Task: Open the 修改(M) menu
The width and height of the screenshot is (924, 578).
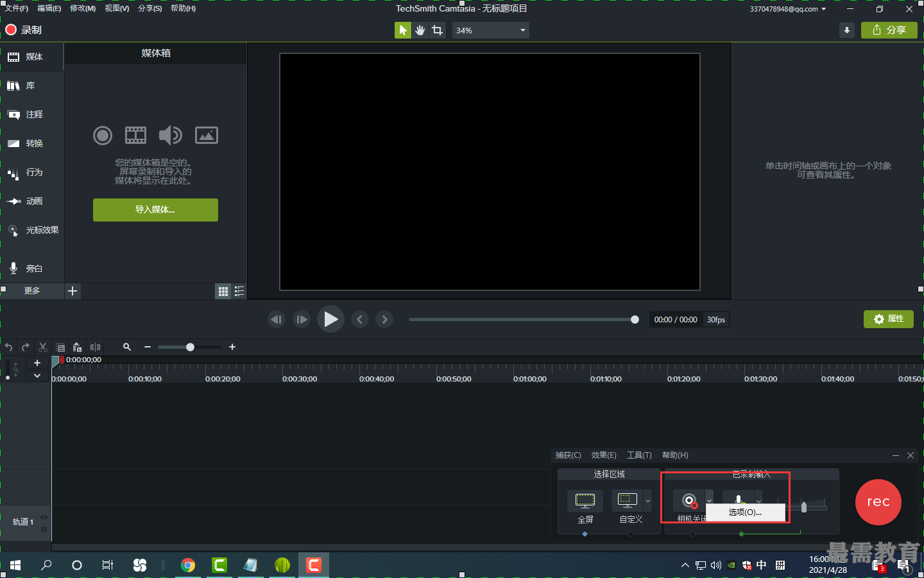Action: coord(83,8)
